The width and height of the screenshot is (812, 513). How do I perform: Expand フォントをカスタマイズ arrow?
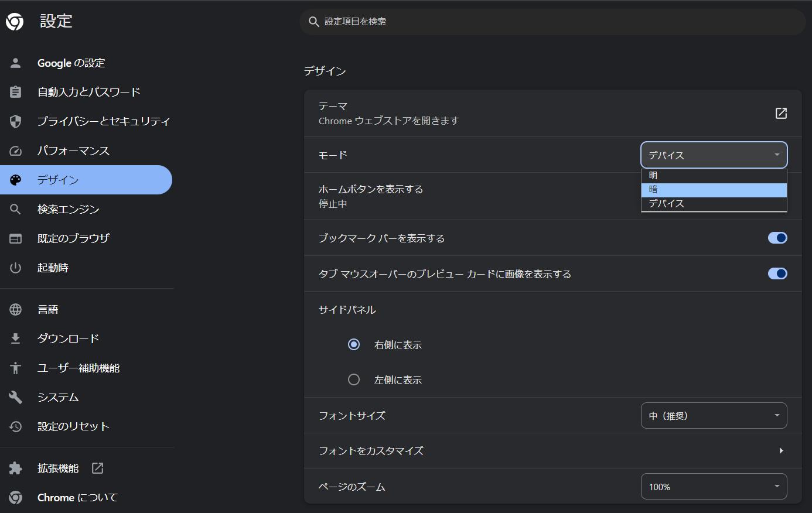coord(781,450)
